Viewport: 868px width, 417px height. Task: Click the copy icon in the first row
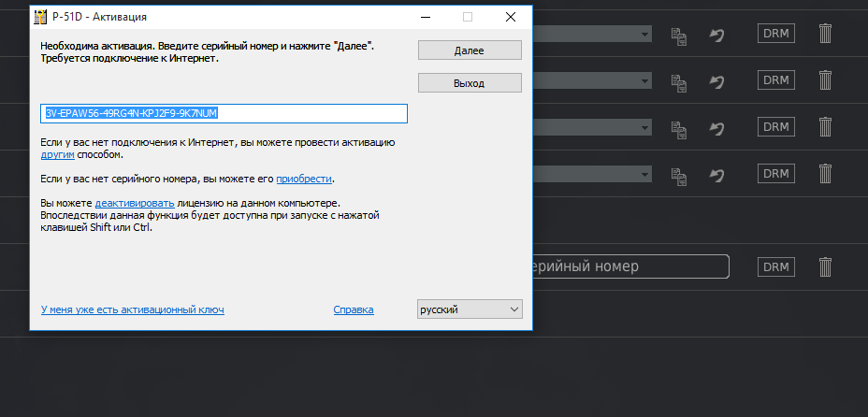[x=679, y=36]
